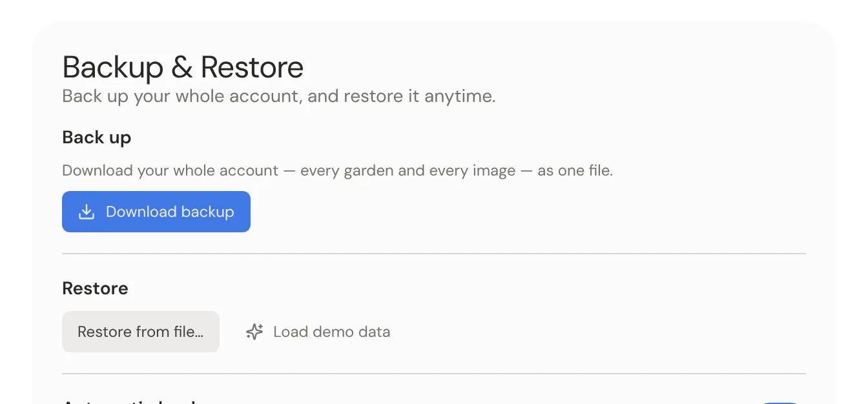This screenshot has width=868, height=404.
Task: Click the 'Back up your whole account' subtitle
Action: click(279, 97)
